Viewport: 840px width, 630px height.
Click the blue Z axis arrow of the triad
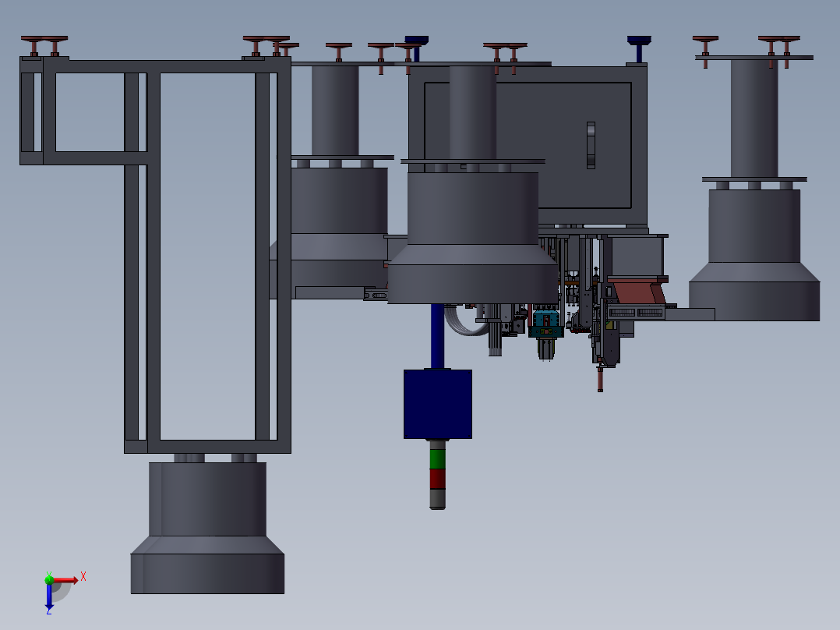pyautogui.click(x=49, y=596)
